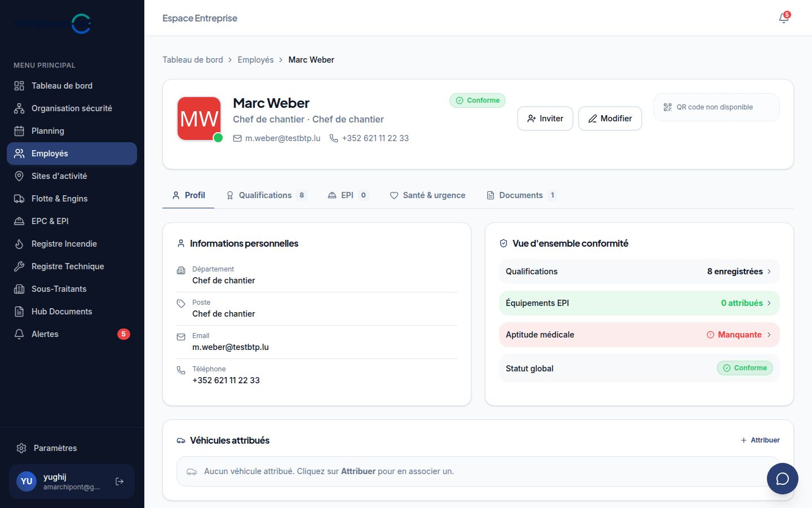Click the Hub Documents file icon
The height and width of the screenshot is (508, 812).
pos(19,312)
